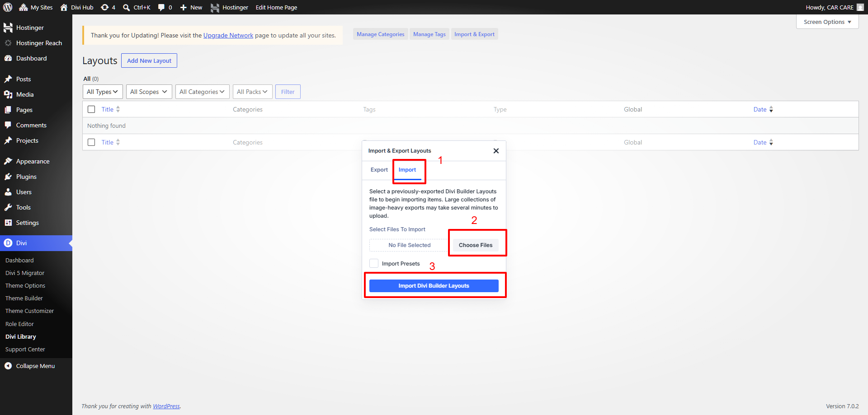
Task: Click Manage Categories button
Action: pos(381,34)
